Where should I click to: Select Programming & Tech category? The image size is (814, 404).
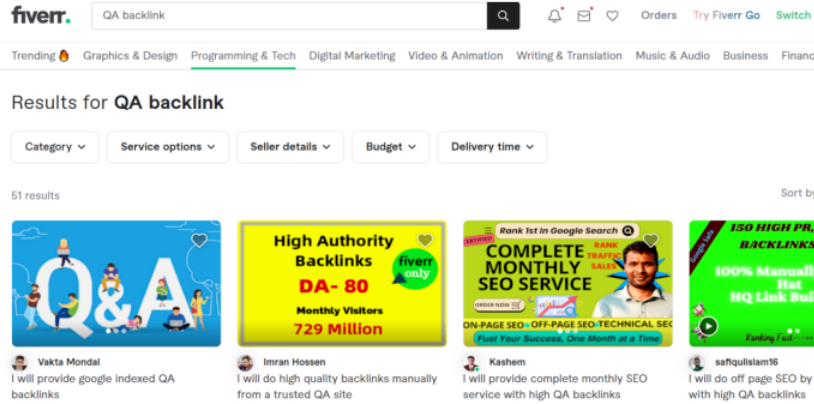pyautogui.click(x=243, y=56)
